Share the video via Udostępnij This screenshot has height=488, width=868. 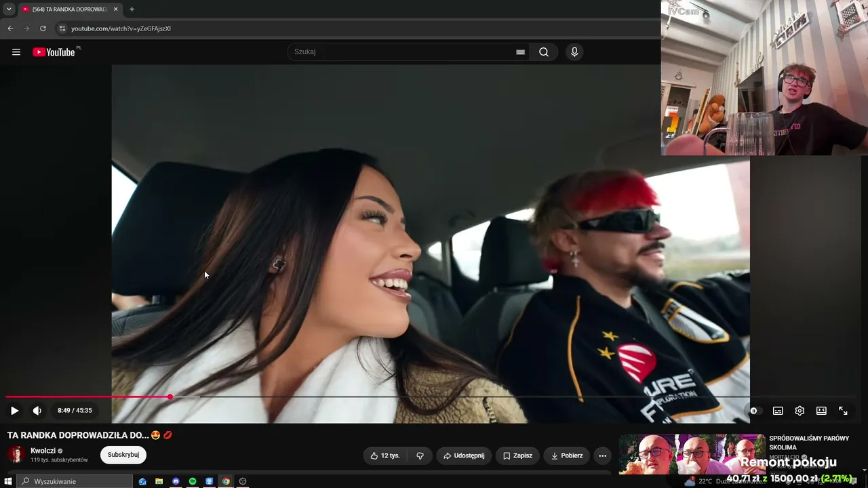464,455
